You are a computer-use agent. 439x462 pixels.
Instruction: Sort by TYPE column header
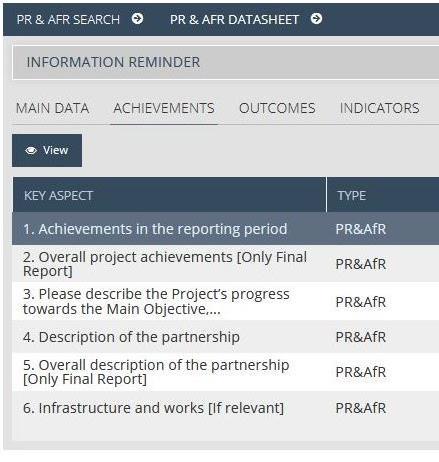coord(383,195)
